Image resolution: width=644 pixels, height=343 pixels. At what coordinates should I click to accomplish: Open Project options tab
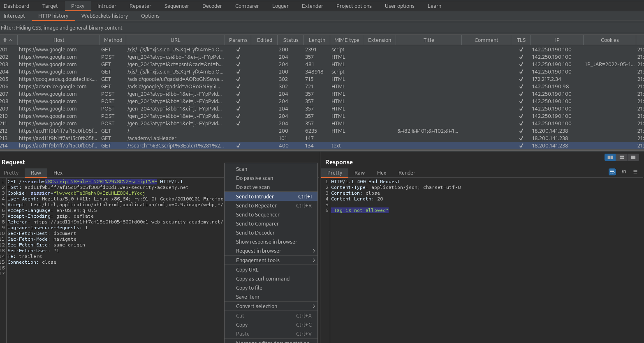click(354, 6)
